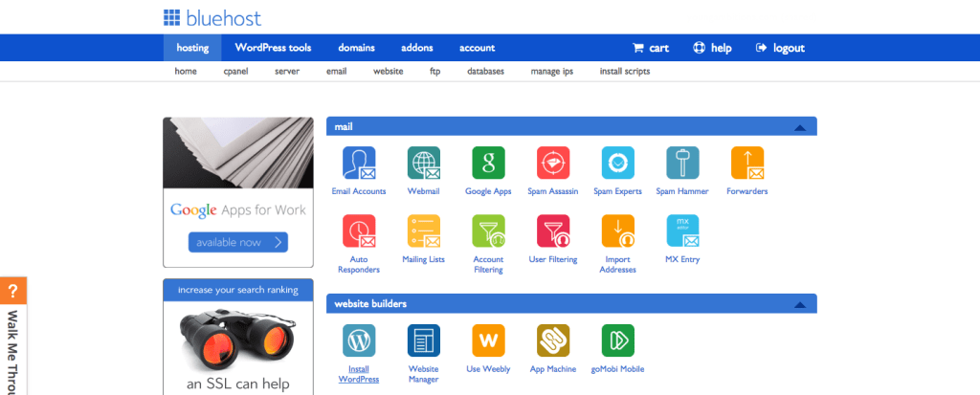Click the Email Accounts text link
This screenshot has height=395, width=980.
359,191
